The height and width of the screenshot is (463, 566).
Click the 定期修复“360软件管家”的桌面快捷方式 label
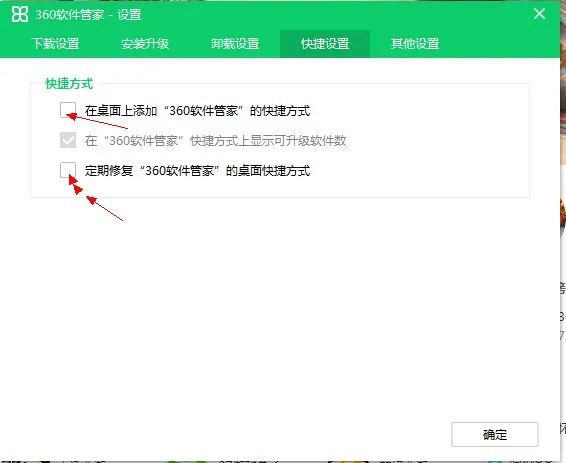[197, 170]
